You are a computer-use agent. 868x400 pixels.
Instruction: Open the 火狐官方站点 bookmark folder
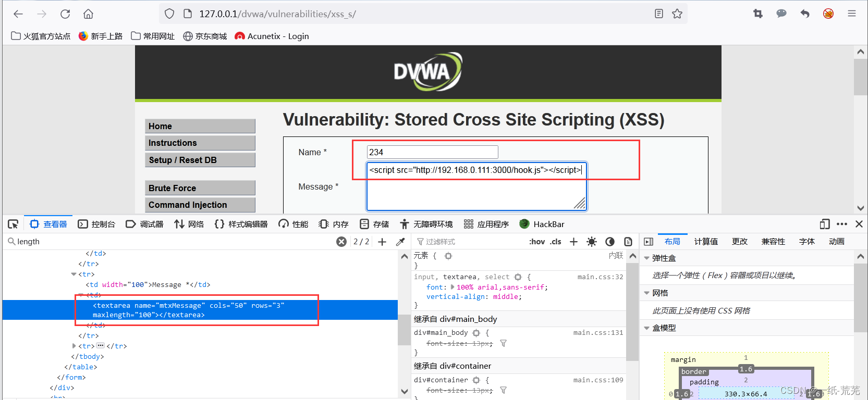(41, 36)
